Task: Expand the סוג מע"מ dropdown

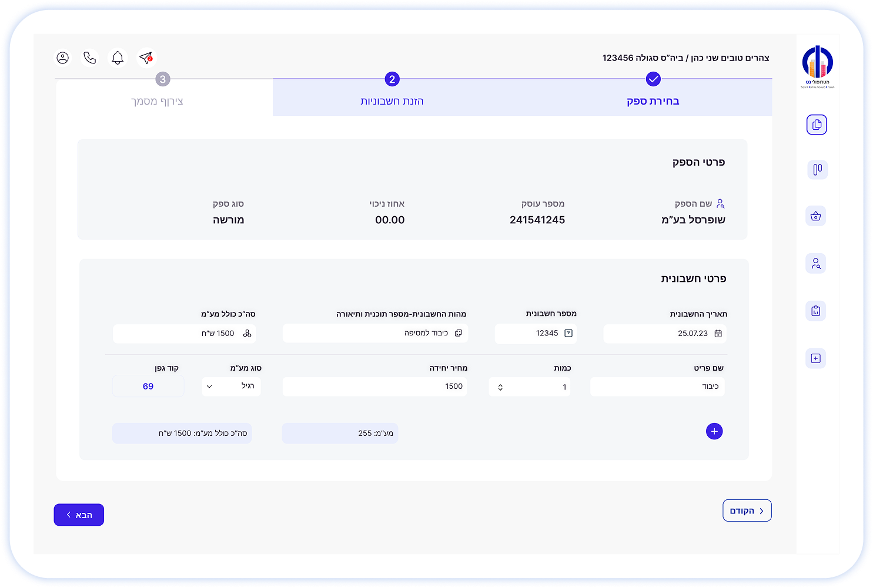Action: [x=231, y=387]
